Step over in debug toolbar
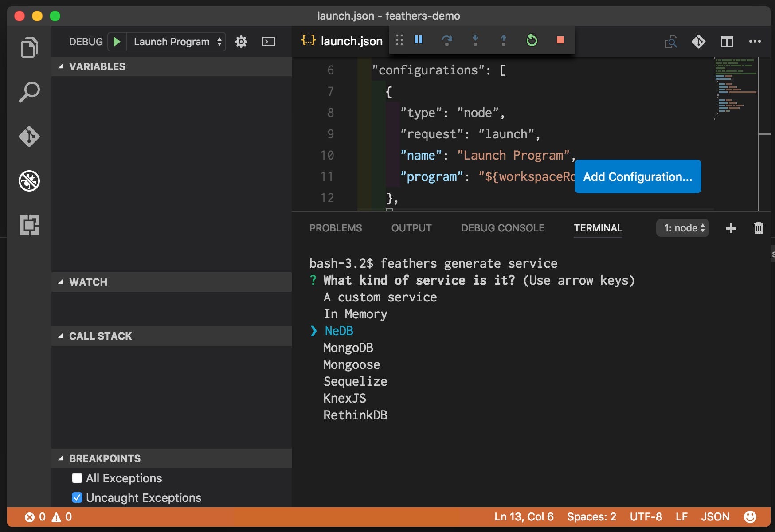This screenshot has width=775, height=532. tap(447, 40)
